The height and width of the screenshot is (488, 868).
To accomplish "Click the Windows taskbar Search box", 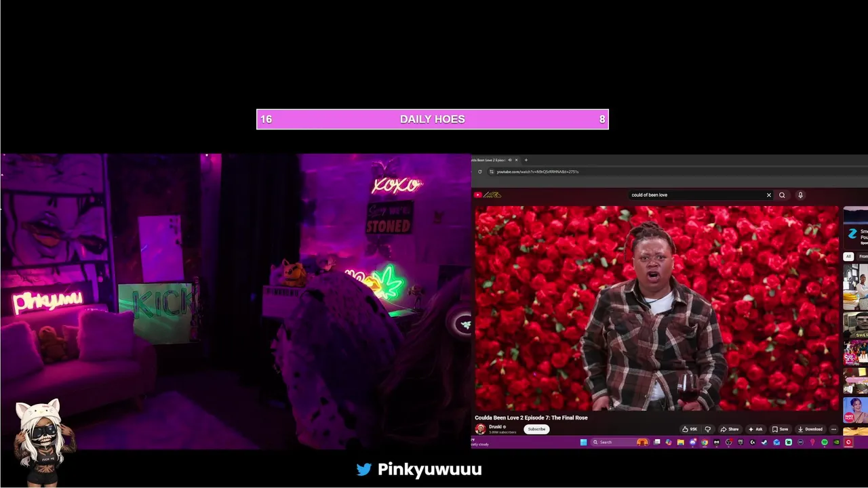I will 620,442.
